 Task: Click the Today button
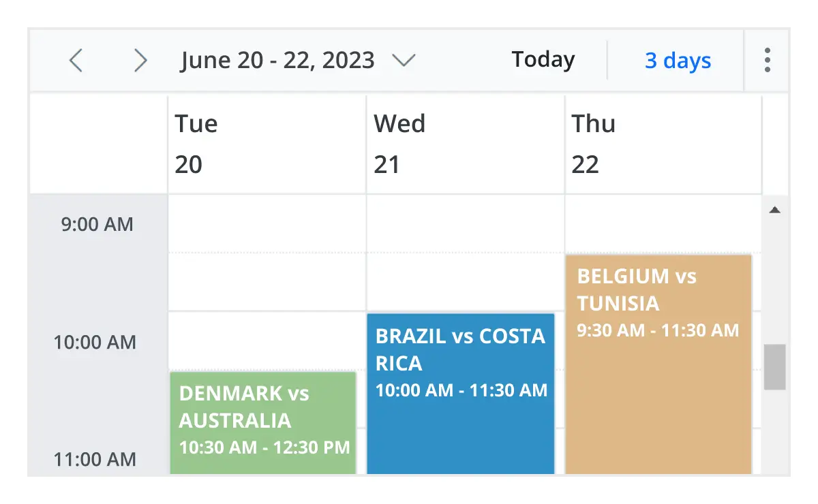[543, 59]
